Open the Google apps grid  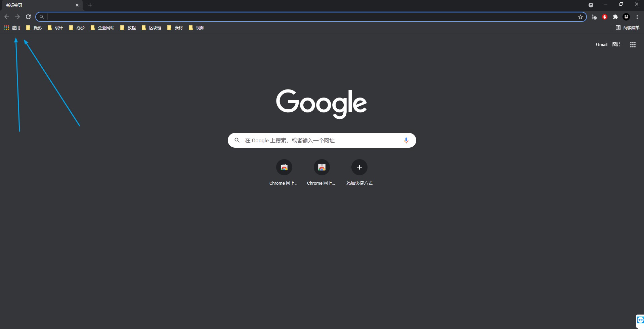pyautogui.click(x=633, y=45)
